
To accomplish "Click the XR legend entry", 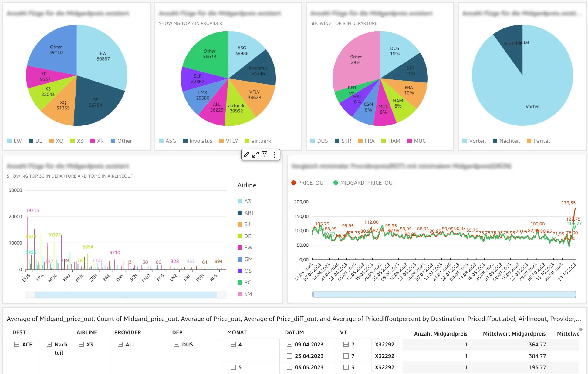I will click(x=97, y=141).
